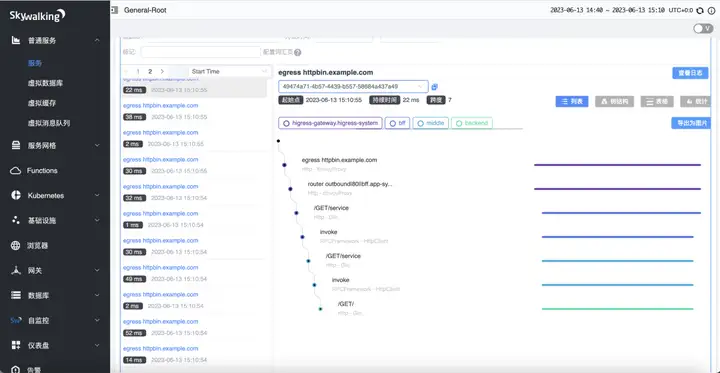720x373 pixels.
Task: Click the 标记 tag input field
Action: tap(201, 52)
